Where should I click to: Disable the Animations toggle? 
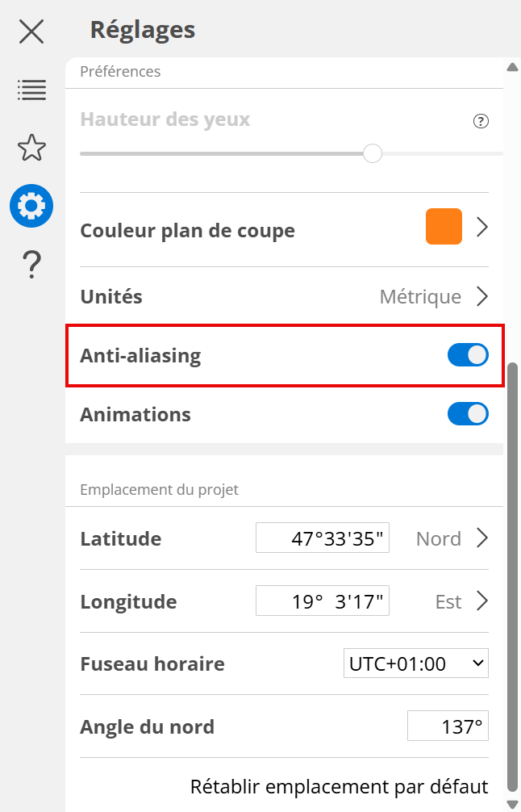click(468, 414)
